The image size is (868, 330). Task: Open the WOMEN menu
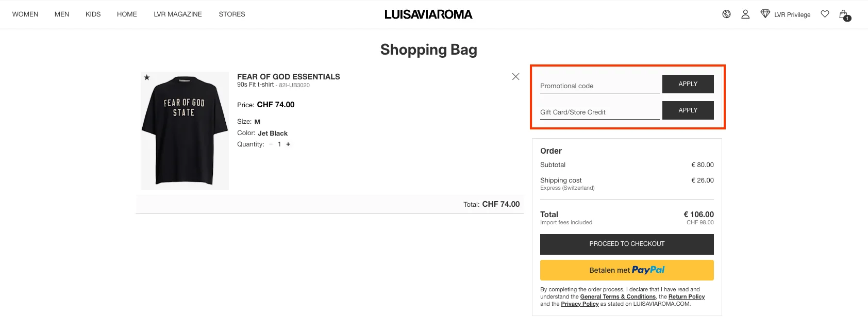point(25,14)
